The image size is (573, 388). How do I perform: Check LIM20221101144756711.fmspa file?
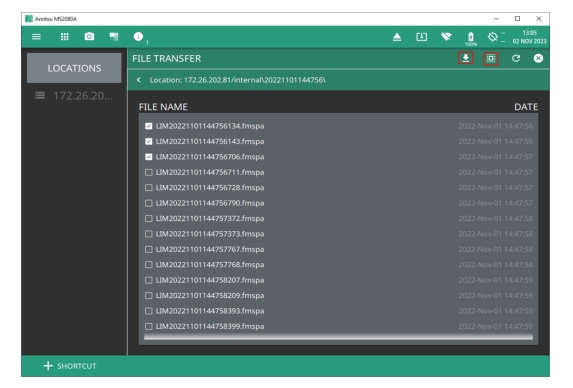148,172
